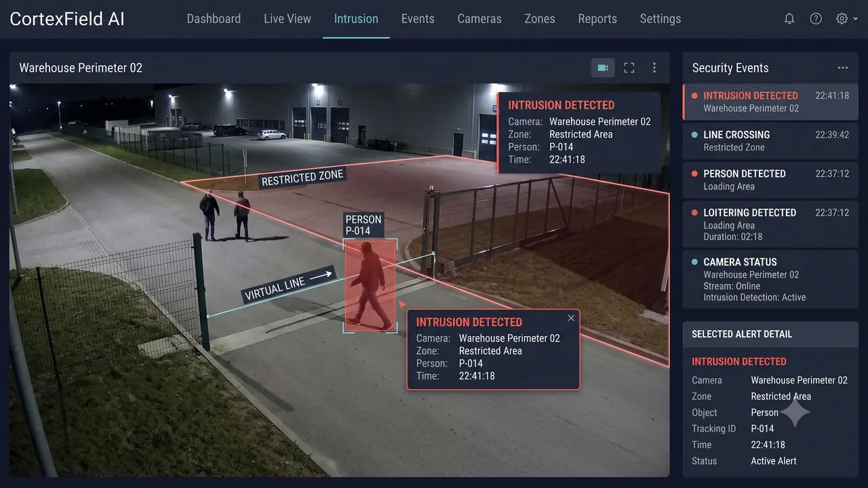Open the Security Events more options menu

843,68
